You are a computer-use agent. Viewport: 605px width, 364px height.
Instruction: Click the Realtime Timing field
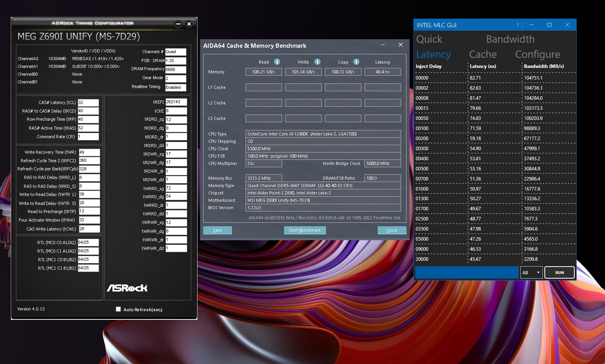tap(176, 88)
